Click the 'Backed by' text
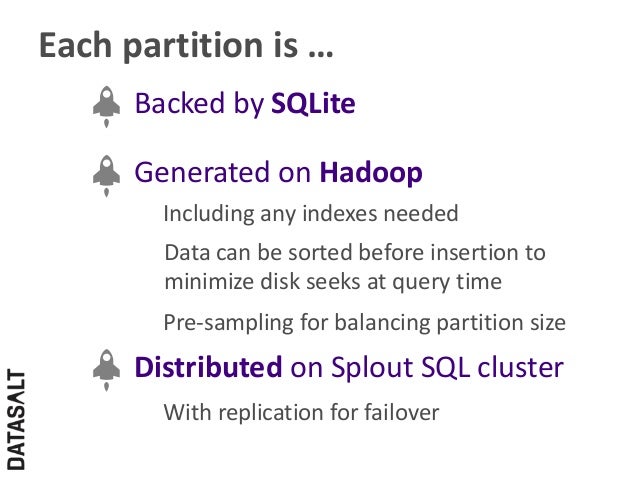This screenshot has height=479, width=638. click(199, 104)
